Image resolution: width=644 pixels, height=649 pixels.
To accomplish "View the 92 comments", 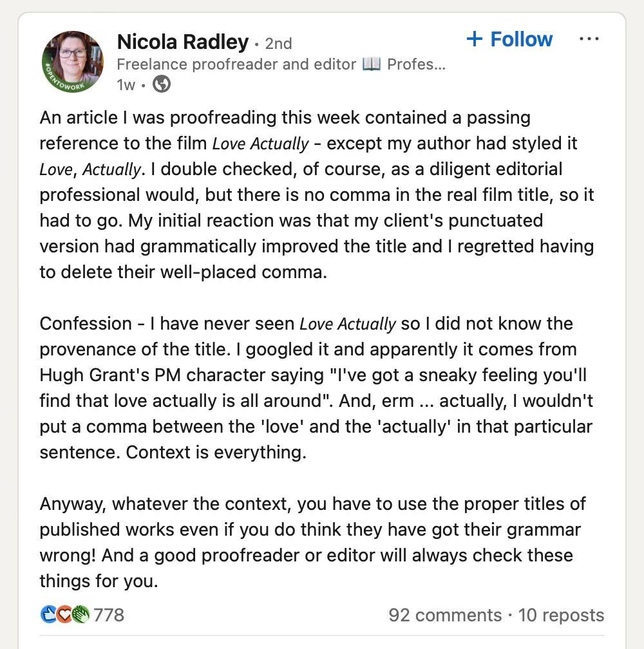I will pyautogui.click(x=445, y=615).
